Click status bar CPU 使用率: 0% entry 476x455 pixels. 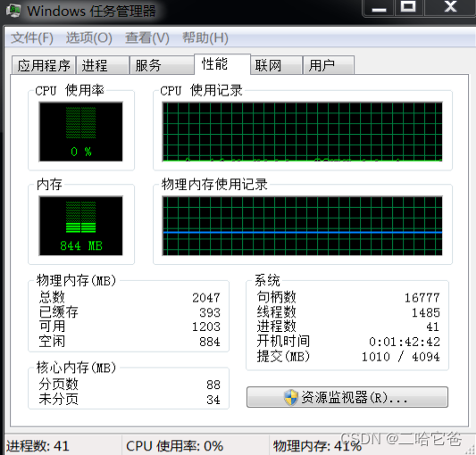174,446
